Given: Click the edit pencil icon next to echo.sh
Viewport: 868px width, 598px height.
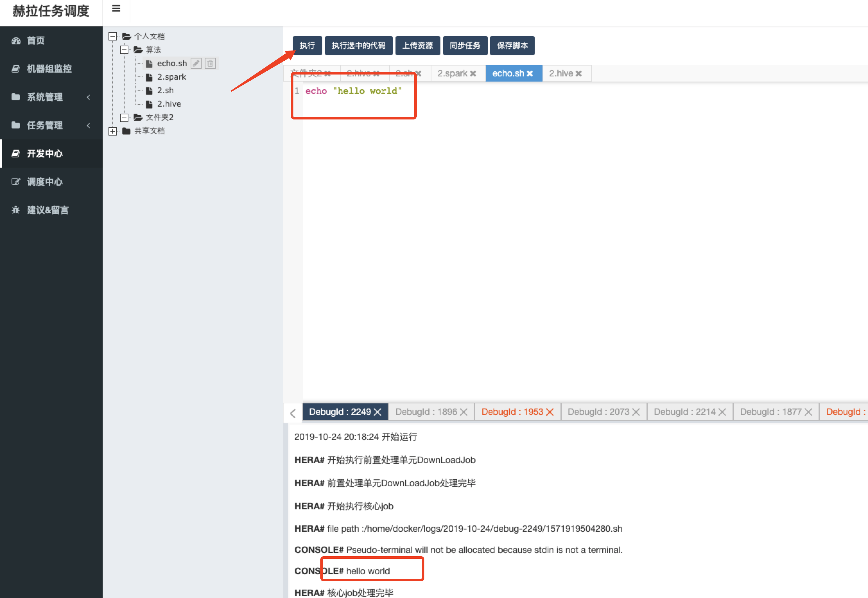Looking at the screenshot, I should pyautogui.click(x=196, y=63).
